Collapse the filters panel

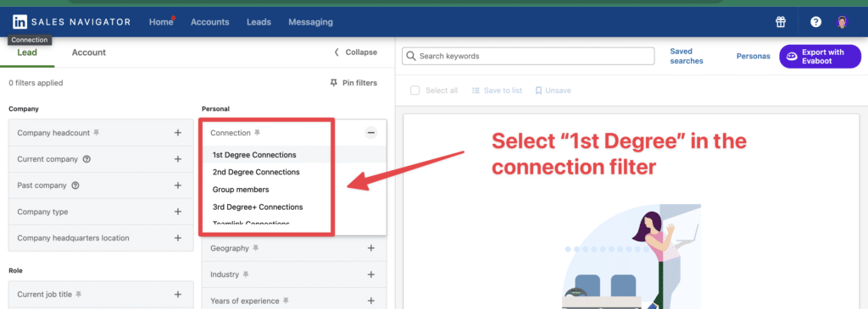click(x=355, y=52)
